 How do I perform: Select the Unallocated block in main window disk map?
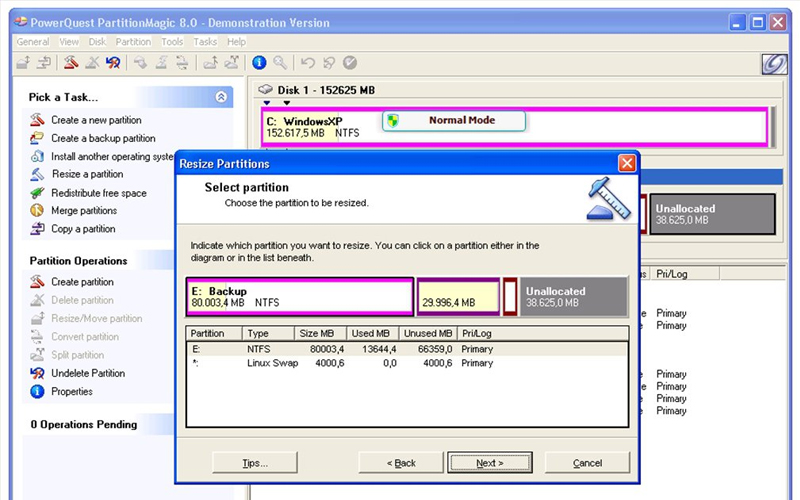click(712, 214)
